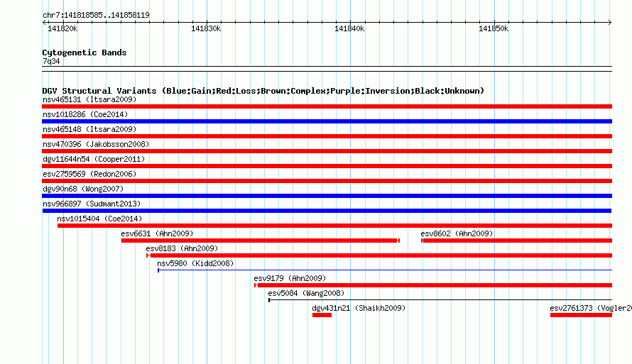Click the dgv90n68 (Wong2007) label
Screen dimensions: 632x364
(83, 189)
